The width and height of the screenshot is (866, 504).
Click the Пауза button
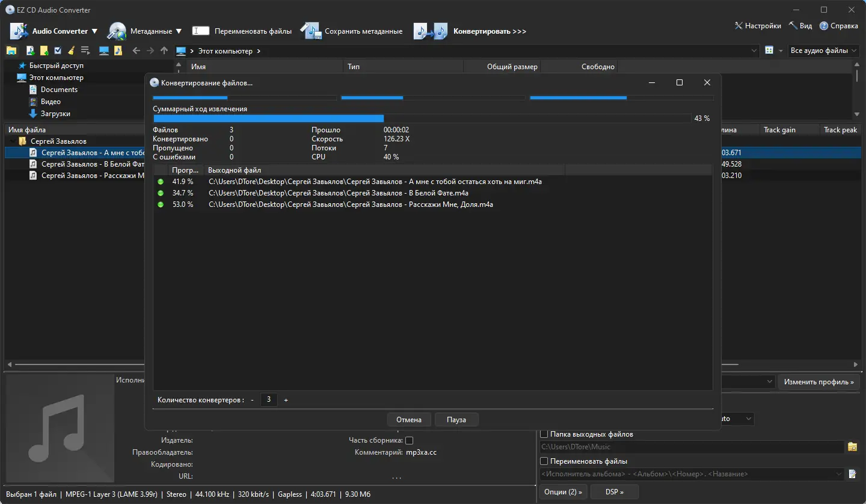coord(456,420)
